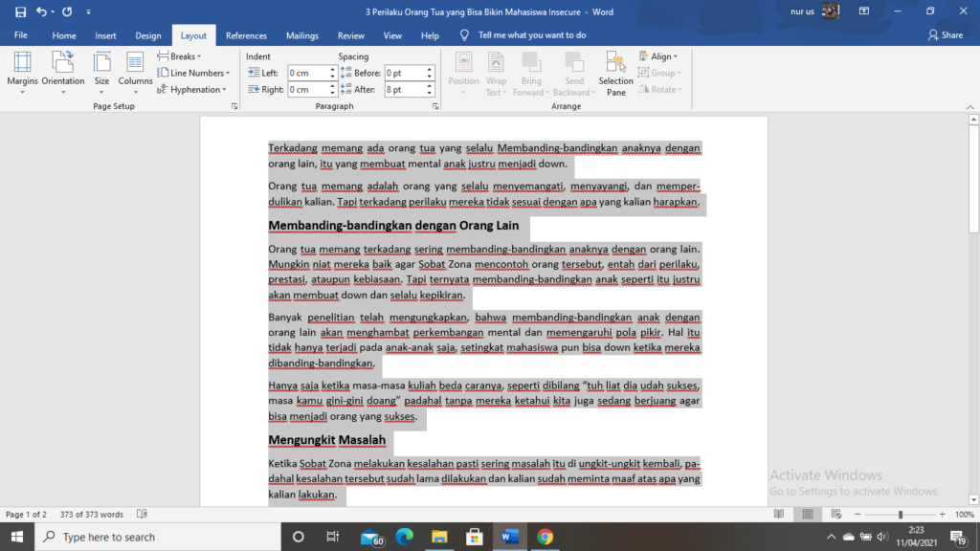Click the Spacing Before input field
The height and width of the screenshot is (551, 980).
(x=405, y=73)
